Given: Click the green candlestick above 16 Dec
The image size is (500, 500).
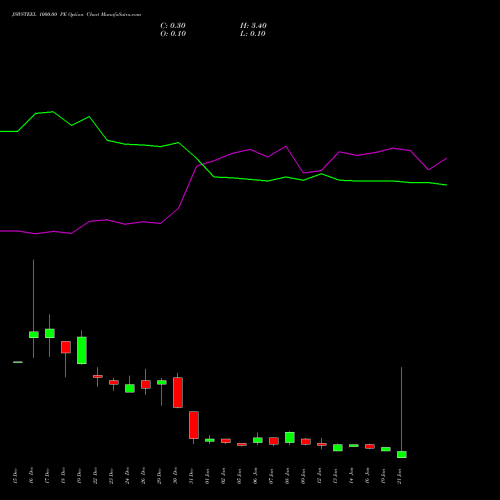Looking at the screenshot, I should 34,334.
